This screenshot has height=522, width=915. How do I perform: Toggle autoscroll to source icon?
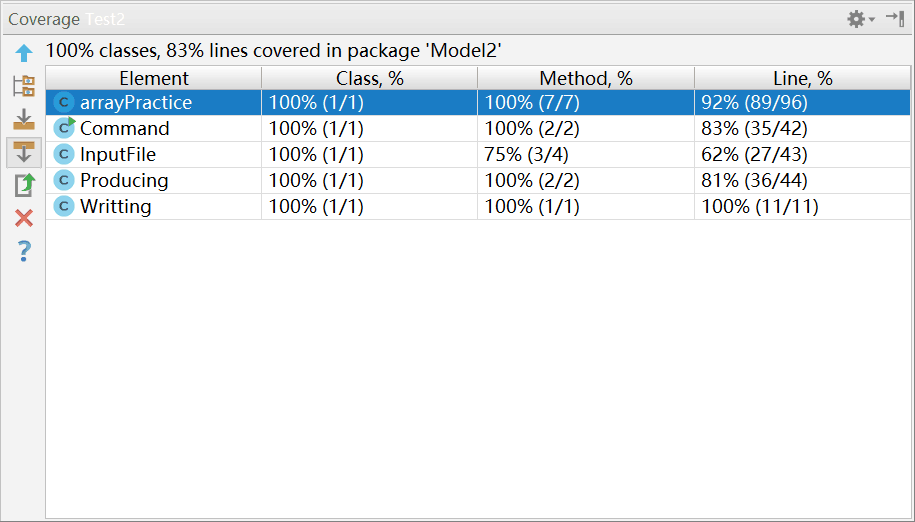pos(24,120)
